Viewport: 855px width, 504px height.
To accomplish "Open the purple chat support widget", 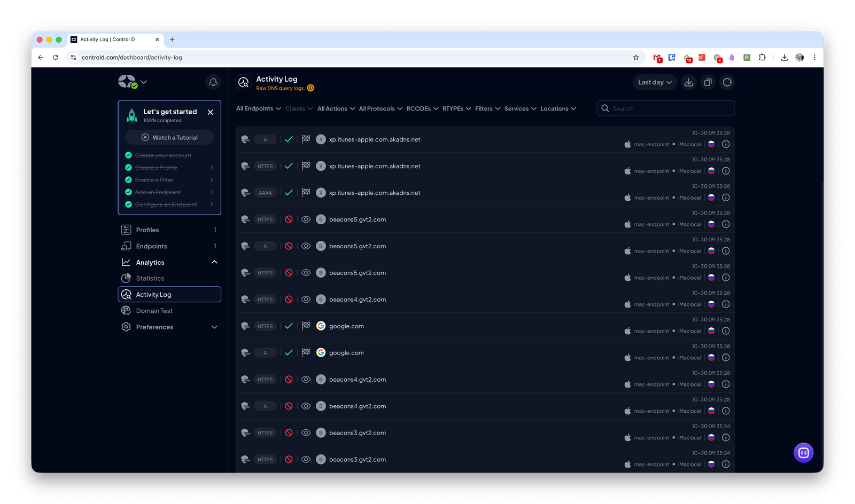I will [803, 453].
